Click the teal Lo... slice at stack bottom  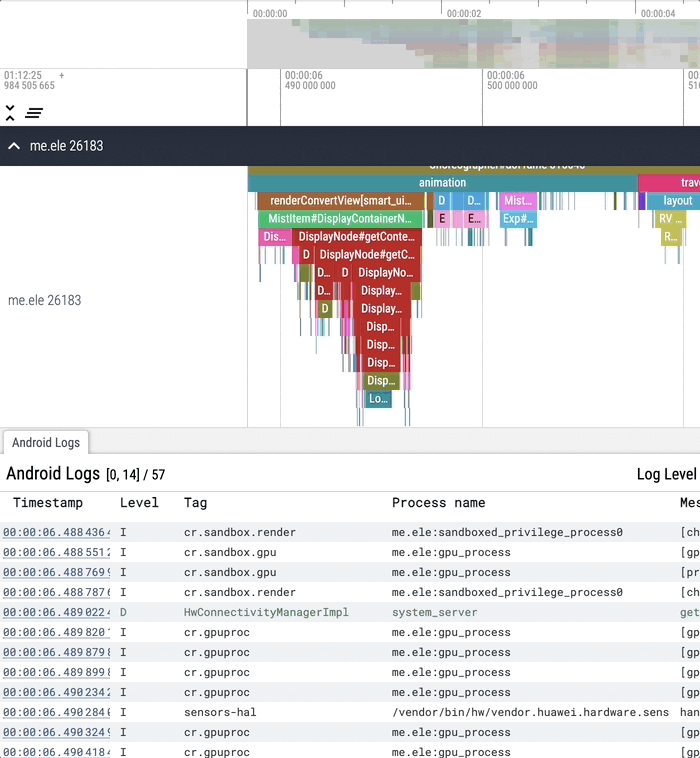pyautogui.click(x=377, y=399)
